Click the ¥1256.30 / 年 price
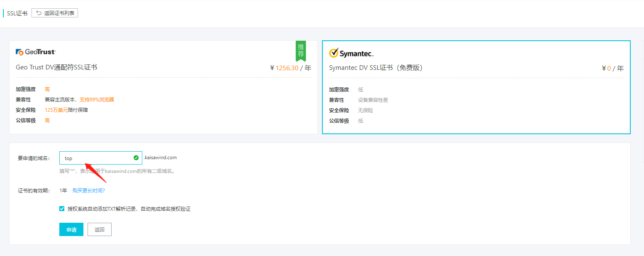 [290, 68]
